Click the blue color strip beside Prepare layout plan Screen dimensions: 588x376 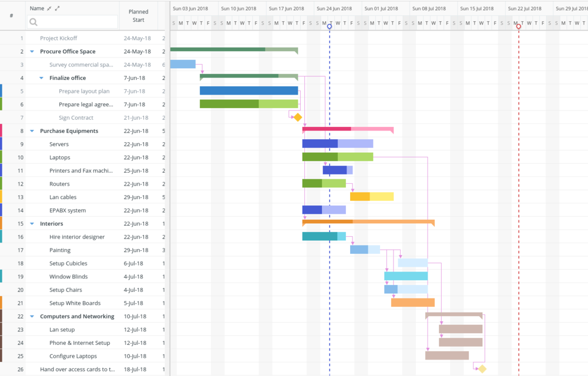tap(1, 90)
